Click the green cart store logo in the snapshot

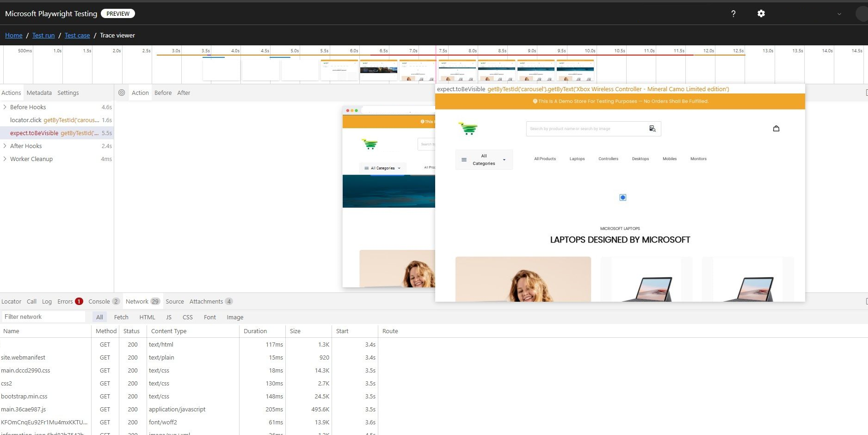click(x=469, y=129)
